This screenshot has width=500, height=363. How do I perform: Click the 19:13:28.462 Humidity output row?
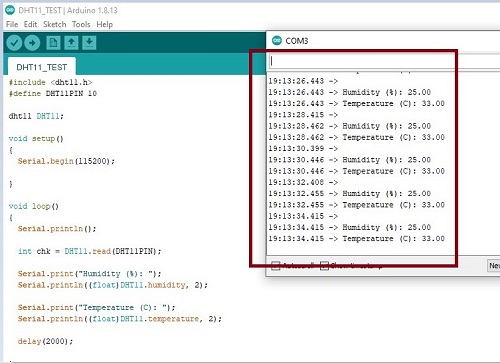[x=350, y=126]
